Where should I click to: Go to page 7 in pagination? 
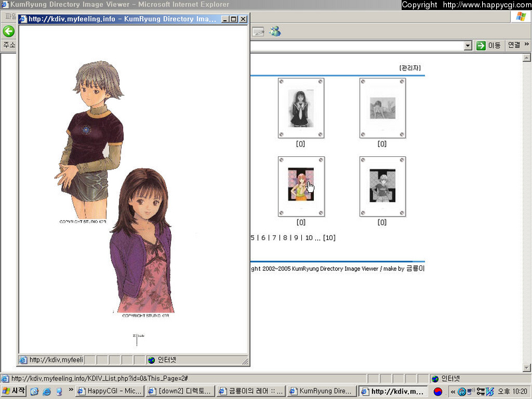(x=274, y=238)
